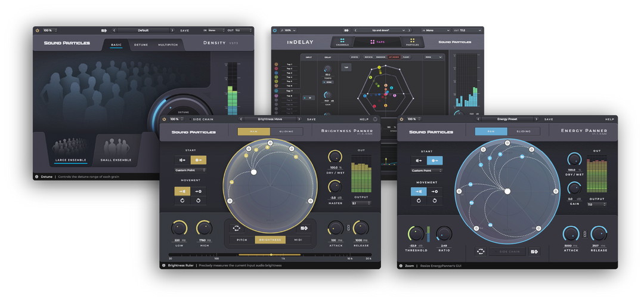Switch to MULTIPITCH tab in Density
This screenshot has width=644, height=302.
click(x=168, y=45)
